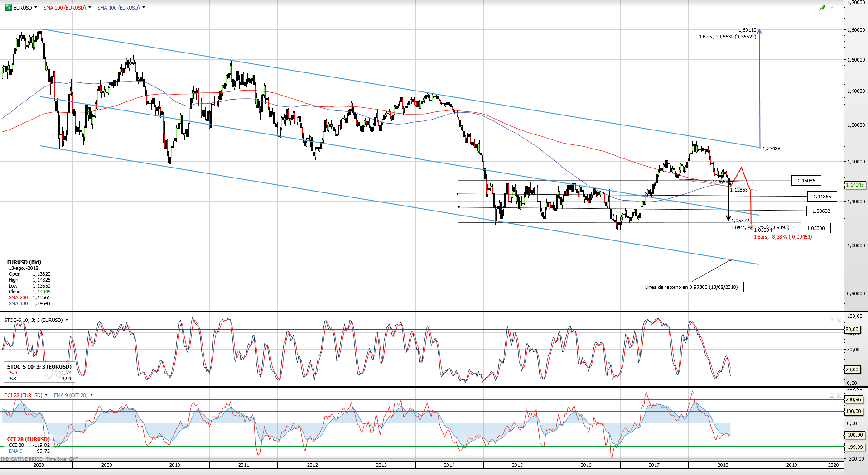Click the 20,00 Stochastic level tag
This screenshot has width=868, height=475.
tap(852, 369)
